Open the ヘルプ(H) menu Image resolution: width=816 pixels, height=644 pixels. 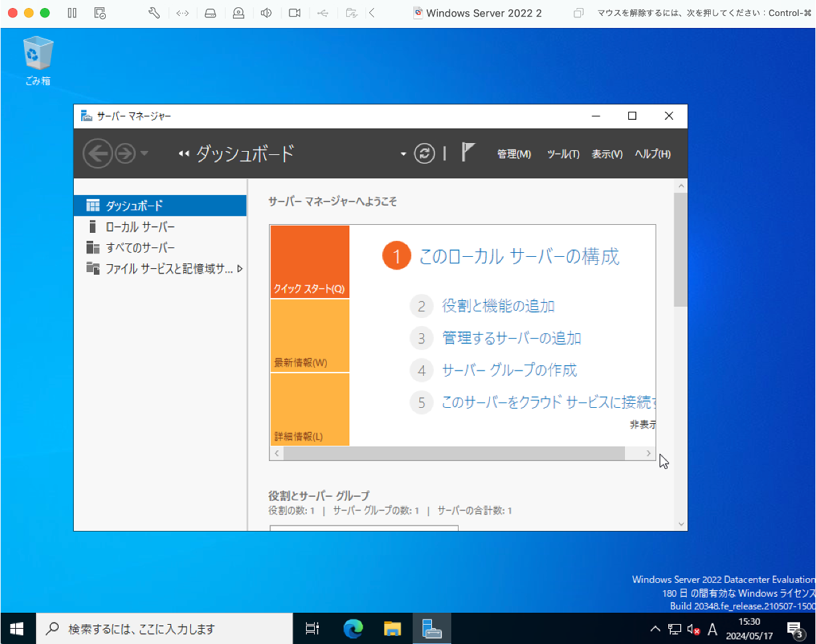652,154
